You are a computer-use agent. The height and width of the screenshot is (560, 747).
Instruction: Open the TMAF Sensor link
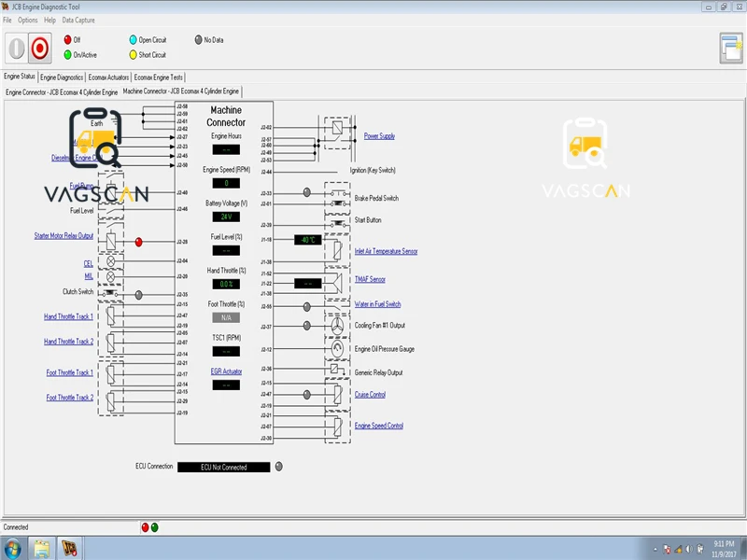point(370,279)
